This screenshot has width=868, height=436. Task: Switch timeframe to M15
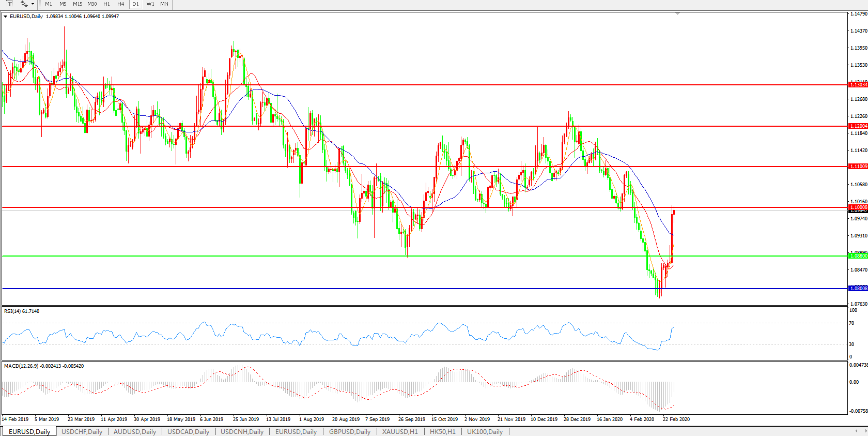pyautogui.click(x=78, y=4)
